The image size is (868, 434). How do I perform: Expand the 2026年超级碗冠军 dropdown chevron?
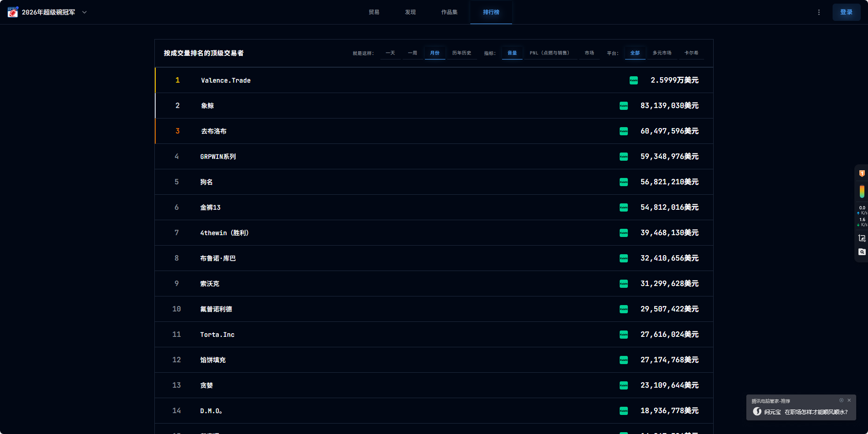84,12
